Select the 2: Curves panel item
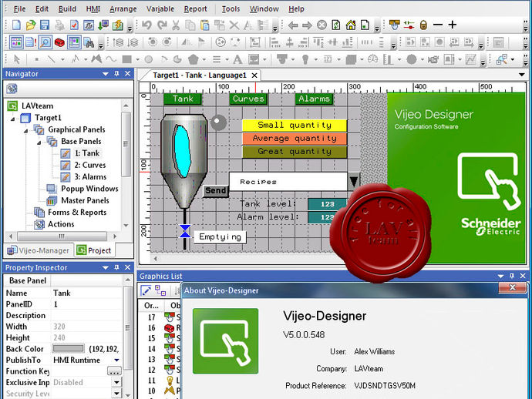 click(90, 165)
